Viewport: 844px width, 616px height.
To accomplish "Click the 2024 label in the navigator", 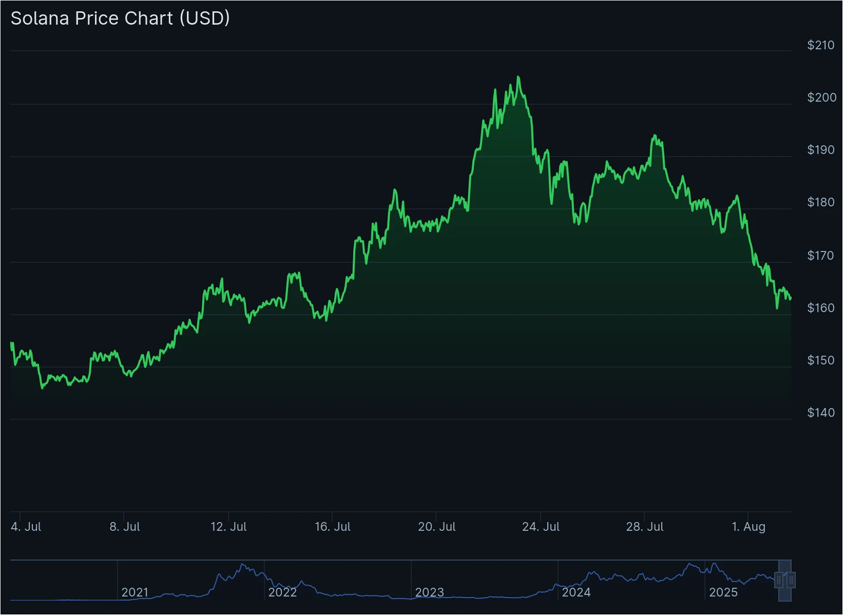I will (x=576, y=592).
